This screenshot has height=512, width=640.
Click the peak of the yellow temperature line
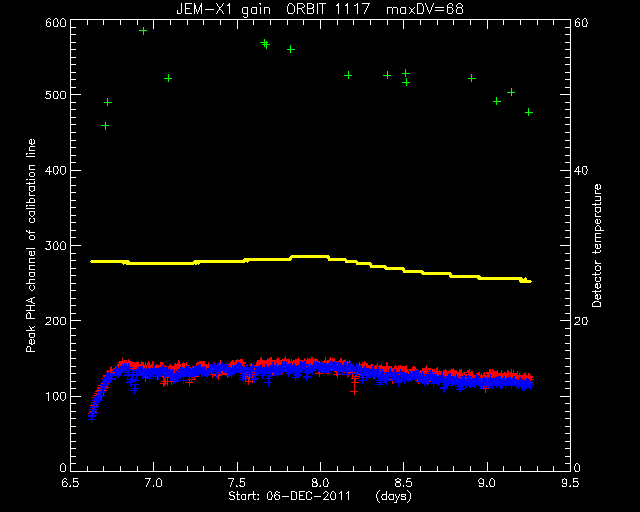click(x=310, y=257)
